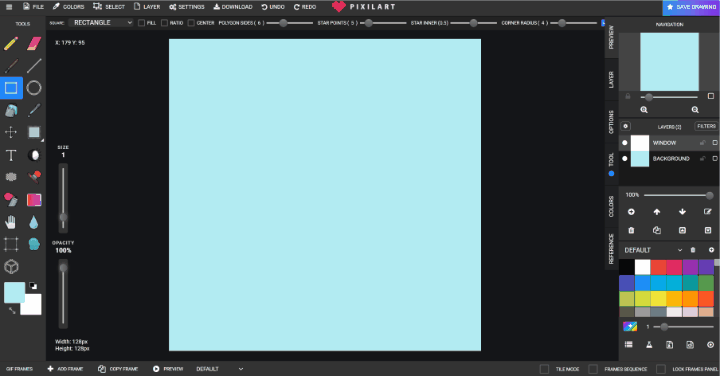Hide the Window layer visibility dot
Screen dimensions: 720x376
tap(624, 143)
